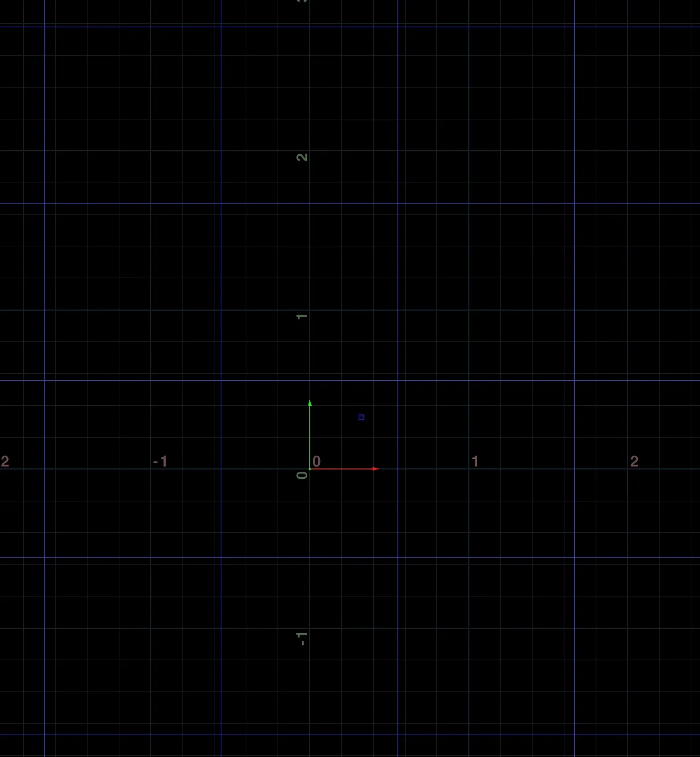Click the horizontal axis label -1
Viewport: 700px width, 757px height.
(160, 461)
